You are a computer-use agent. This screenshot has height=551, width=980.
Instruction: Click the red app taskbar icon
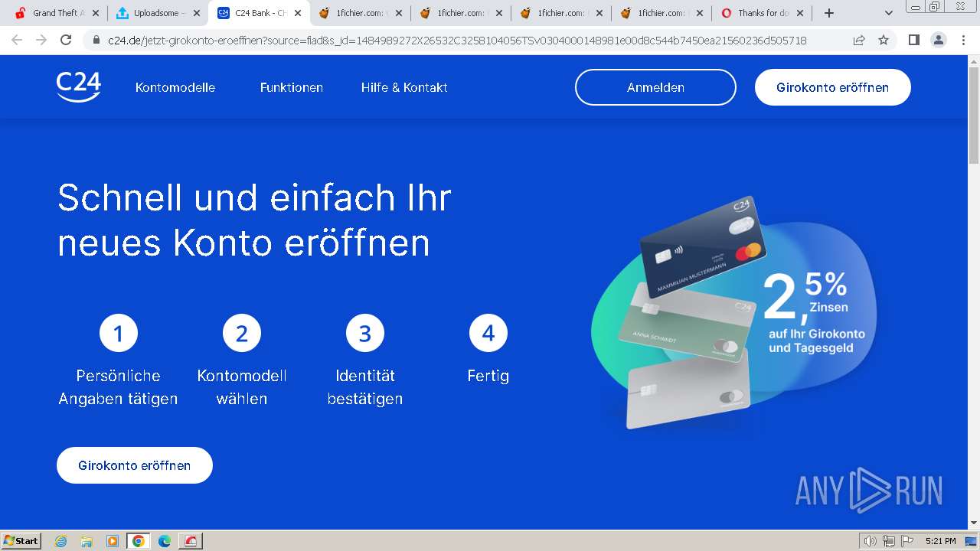click(191, 541)
